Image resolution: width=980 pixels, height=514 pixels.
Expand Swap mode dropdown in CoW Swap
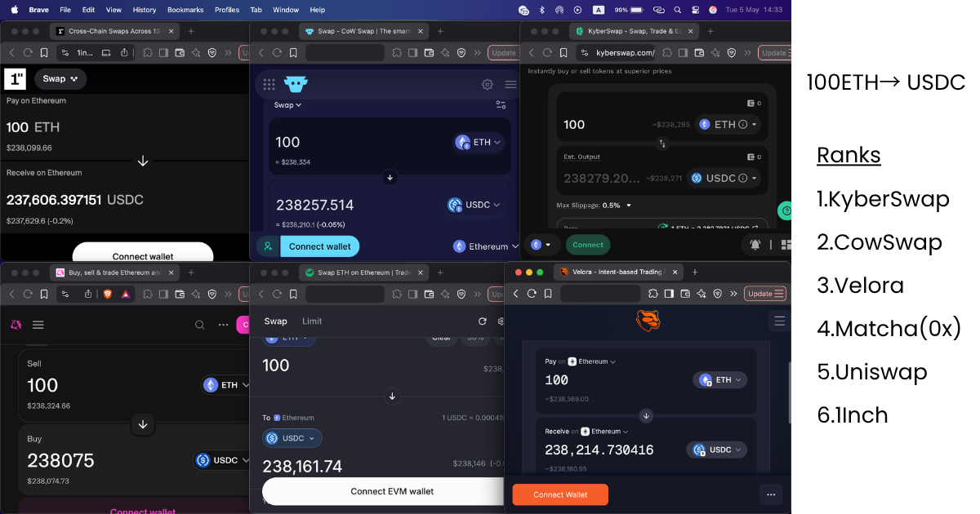pos(287,104)
